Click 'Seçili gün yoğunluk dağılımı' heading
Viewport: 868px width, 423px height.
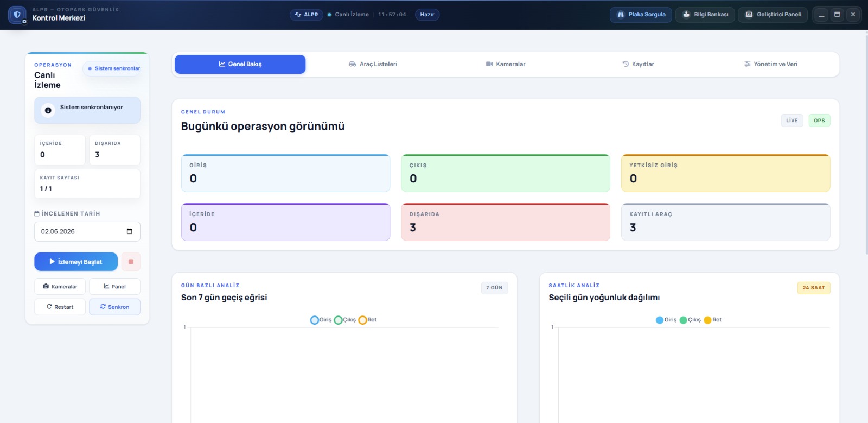(x=604, y=298)
